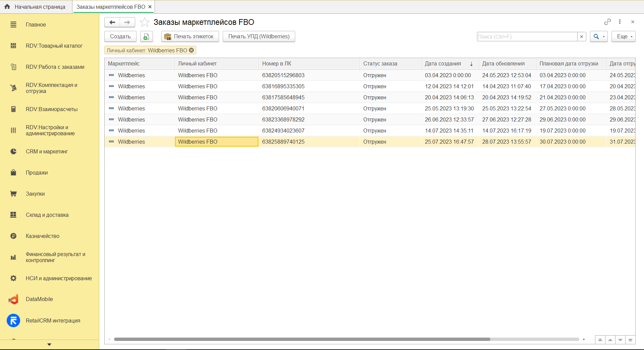Expand the Еще dropdown menu
Image resolution: width=644 pixels, height=350 pixels.
coord(624,37)
